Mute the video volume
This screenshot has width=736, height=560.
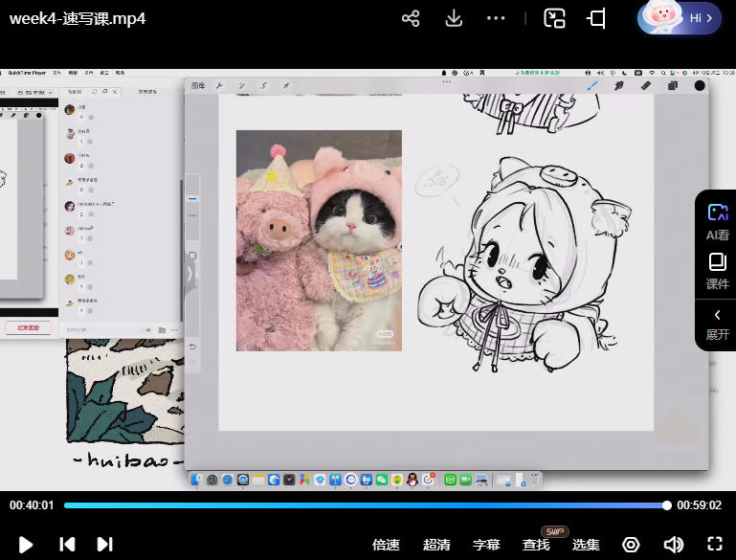click(674, 545)
